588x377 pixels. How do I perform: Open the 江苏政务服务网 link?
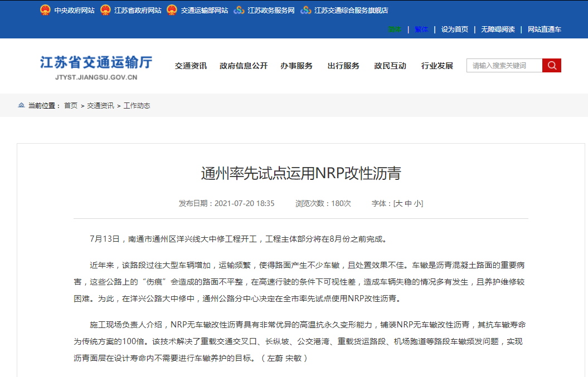point(271,11)
